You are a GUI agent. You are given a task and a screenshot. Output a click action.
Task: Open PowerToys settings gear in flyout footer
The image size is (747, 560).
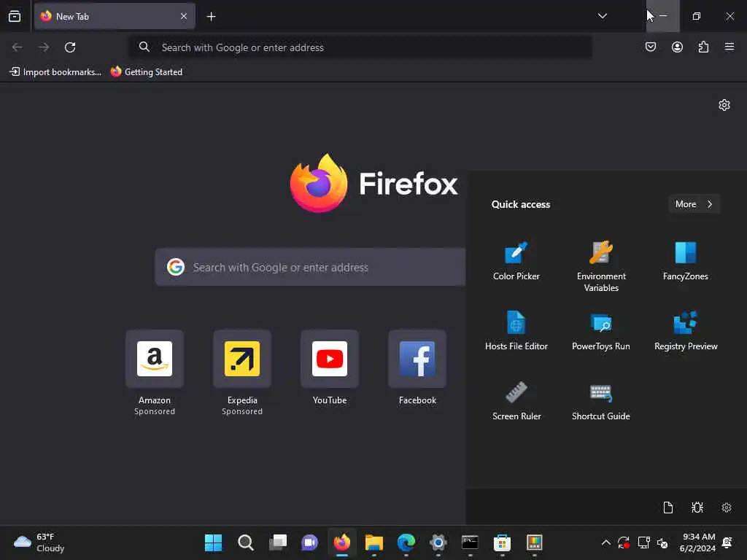click(726, 507)
